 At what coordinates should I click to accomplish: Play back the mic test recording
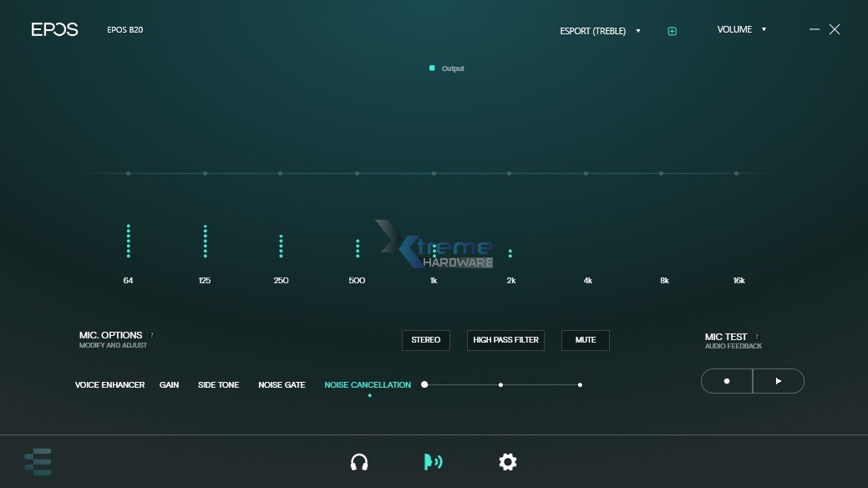[779, 381]
